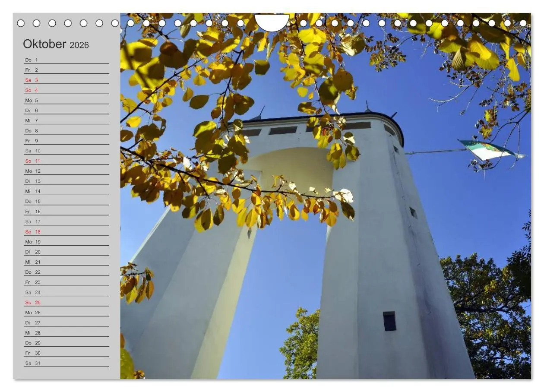Viewport: 544px width, 392px height.
Task: Choose the 'Mo 12' date line
Action: tap(66, 171)
